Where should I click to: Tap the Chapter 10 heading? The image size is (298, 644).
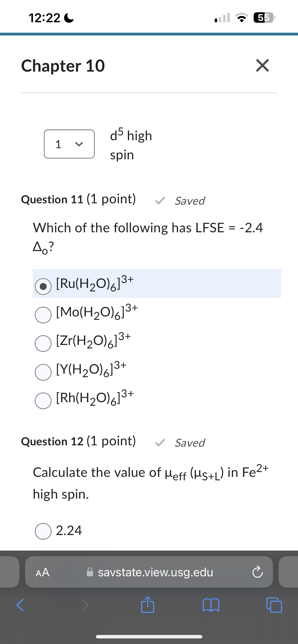pos(63,66)
